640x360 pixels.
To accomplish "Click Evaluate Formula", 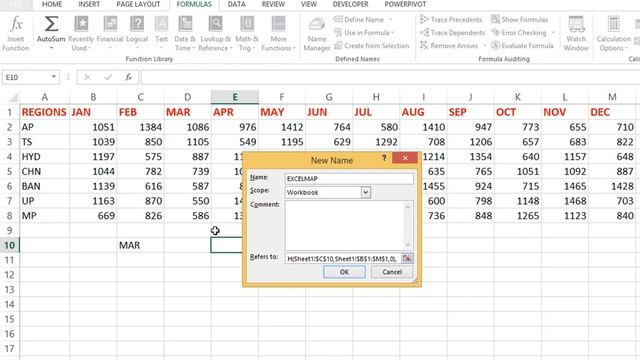I will click(522, 46).
